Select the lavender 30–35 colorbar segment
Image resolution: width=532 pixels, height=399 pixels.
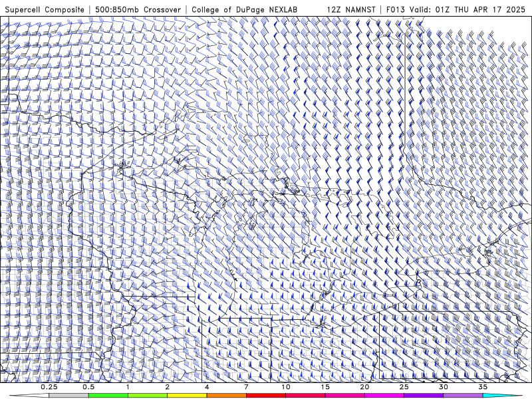tap(463, 396)
